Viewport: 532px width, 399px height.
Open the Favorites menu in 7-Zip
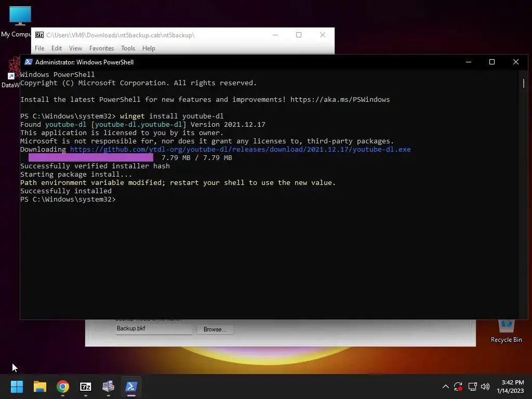(x=101, y=48)
